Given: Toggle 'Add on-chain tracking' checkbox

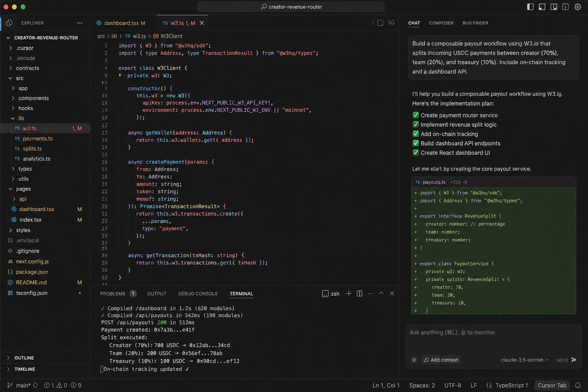Looking at the screenshot, I should click(416, 134).
